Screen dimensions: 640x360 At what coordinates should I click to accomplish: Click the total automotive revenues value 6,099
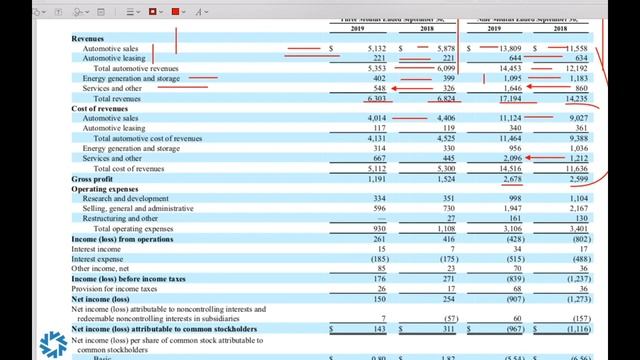[x=446, y=69]
